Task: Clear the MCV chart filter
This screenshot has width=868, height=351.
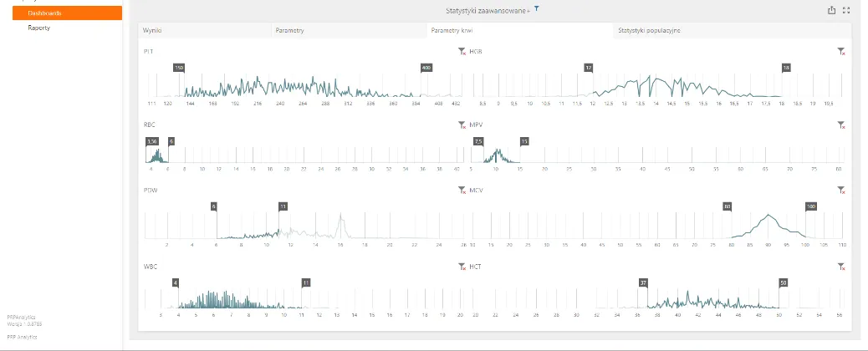Action: point(841,190)
